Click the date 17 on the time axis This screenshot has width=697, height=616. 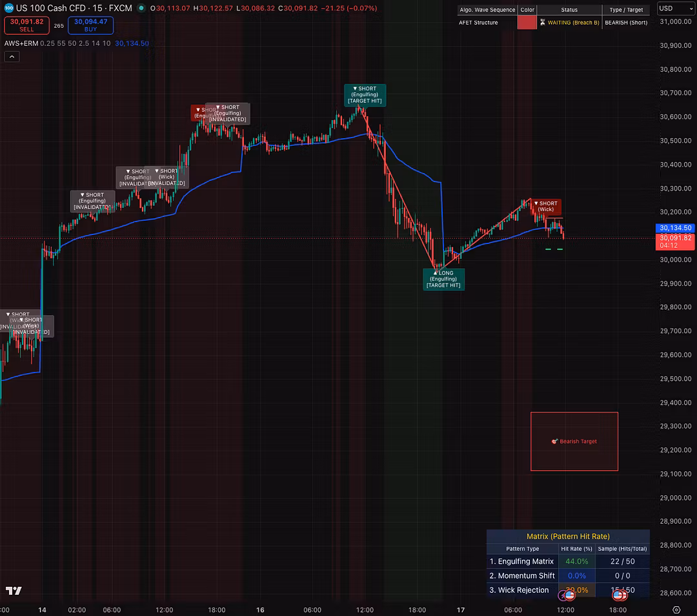461,610
